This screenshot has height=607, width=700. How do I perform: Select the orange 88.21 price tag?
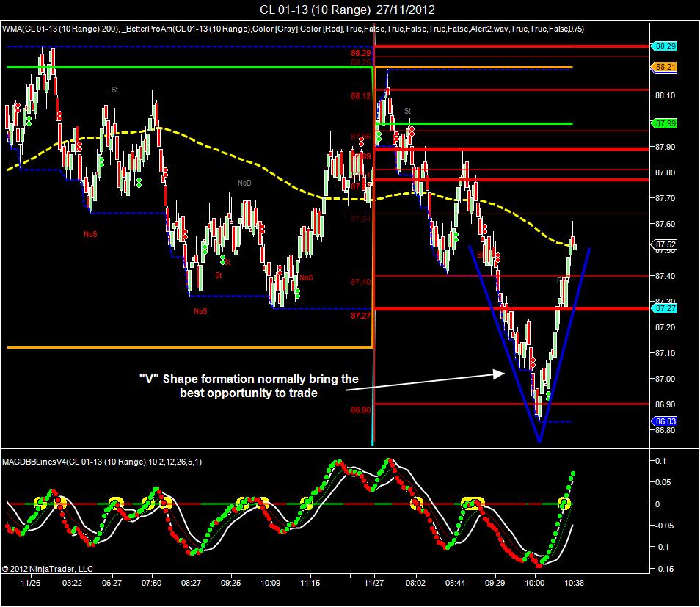click(x=664, y=67)
